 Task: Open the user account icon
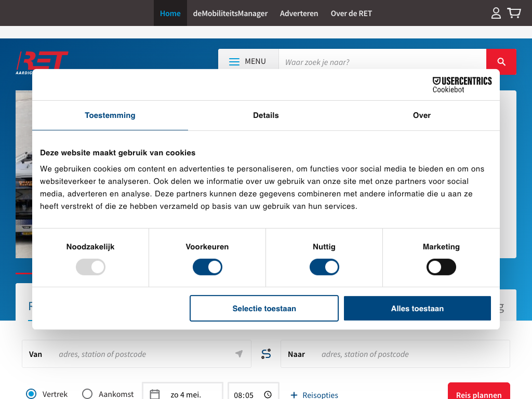496,13
